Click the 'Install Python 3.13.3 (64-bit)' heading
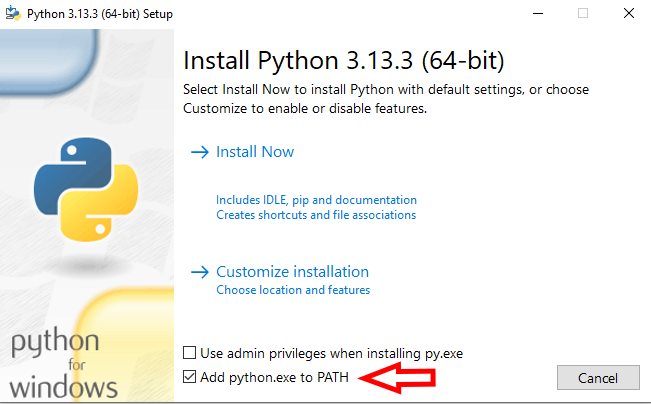 (344, 58)
